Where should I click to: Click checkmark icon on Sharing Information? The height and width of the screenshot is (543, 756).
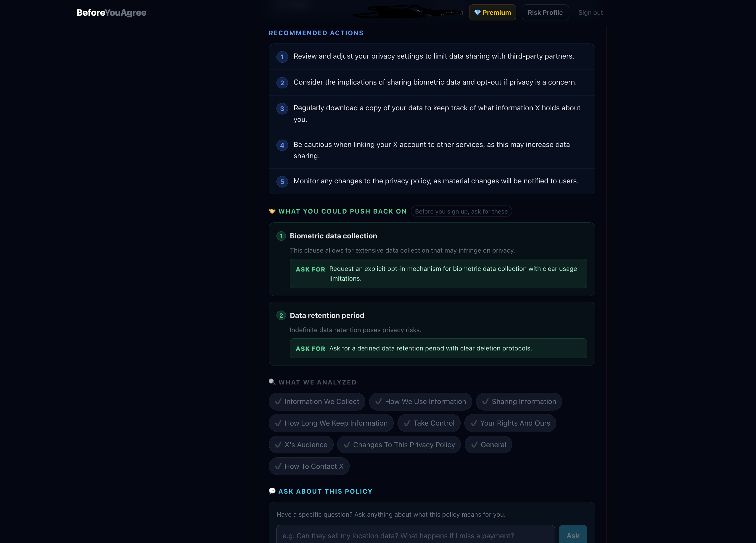tap(485, 401)
